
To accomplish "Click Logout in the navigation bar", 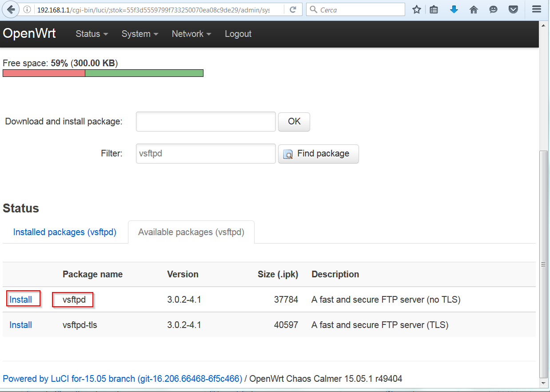I will 238,34.
